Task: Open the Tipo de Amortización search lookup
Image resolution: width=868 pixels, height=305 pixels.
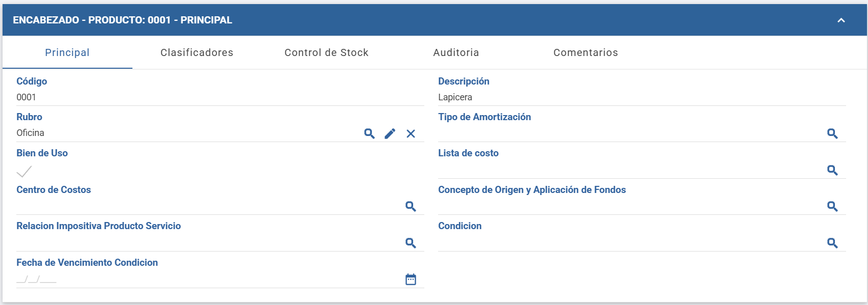Action: pos(832,133)
